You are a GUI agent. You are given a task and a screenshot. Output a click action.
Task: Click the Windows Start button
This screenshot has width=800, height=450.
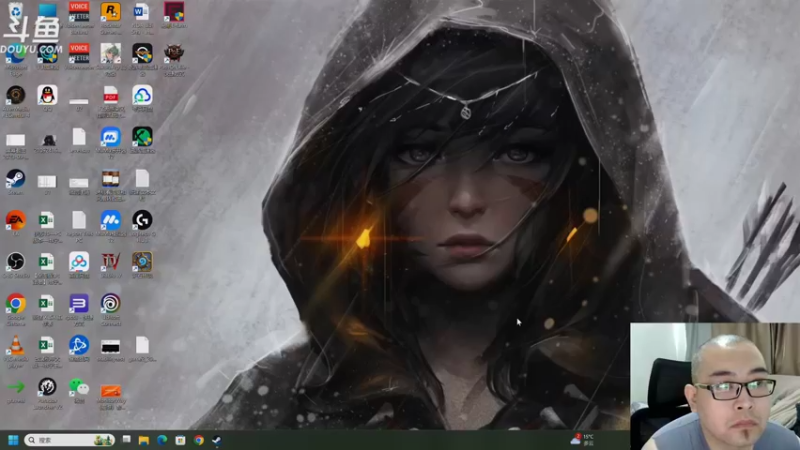coord(13,440)
